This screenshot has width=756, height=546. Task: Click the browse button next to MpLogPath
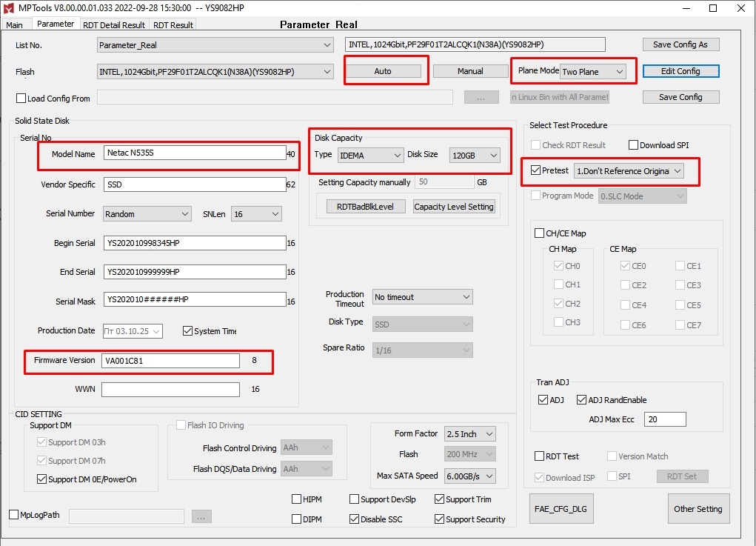click(x=201, y=516)
